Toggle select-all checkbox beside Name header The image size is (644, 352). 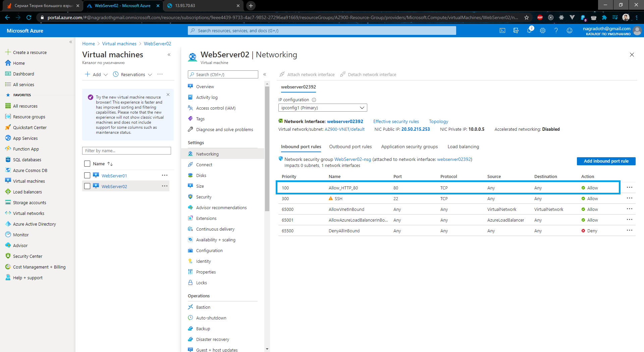(x=87, y=164)
